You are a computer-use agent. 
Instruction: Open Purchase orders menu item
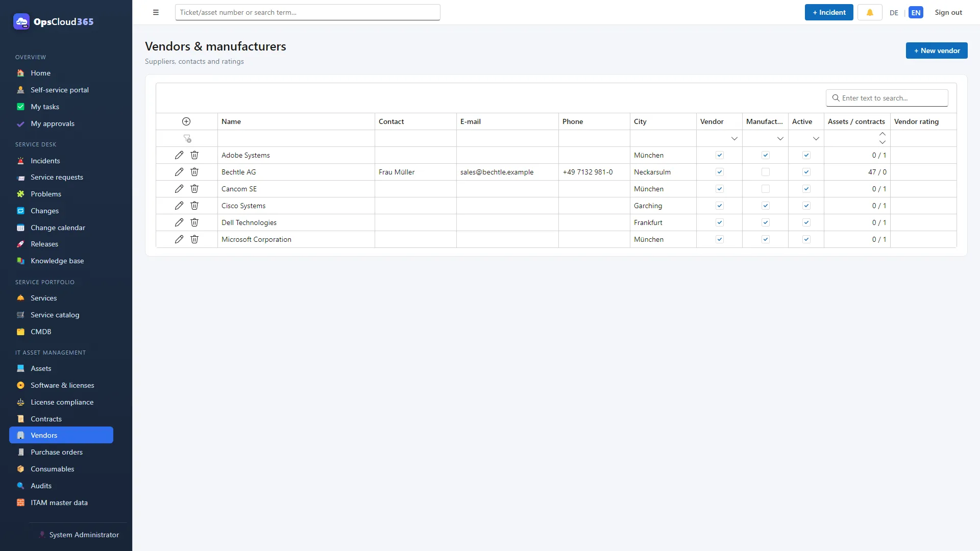point(56,452)
